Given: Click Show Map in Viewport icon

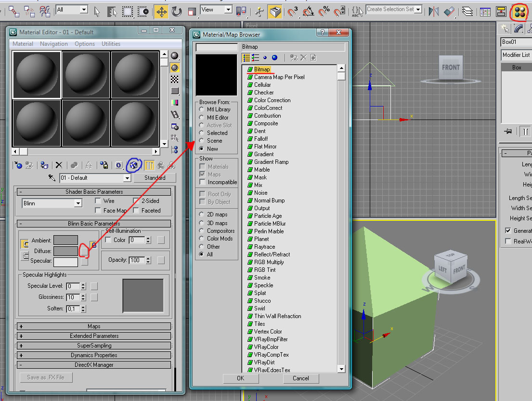Looking at the screenshot, I should point(134,165).
